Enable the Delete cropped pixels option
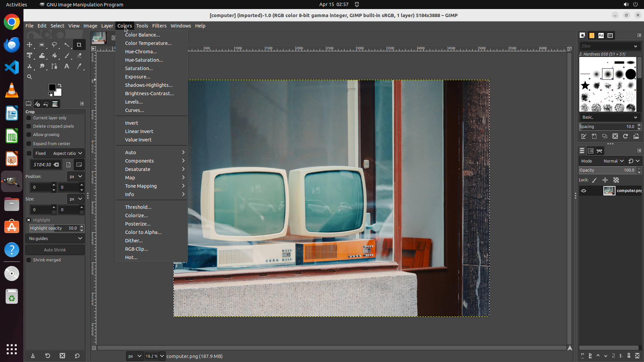Viewport: 644px width, 362px height. pos(29,126)
